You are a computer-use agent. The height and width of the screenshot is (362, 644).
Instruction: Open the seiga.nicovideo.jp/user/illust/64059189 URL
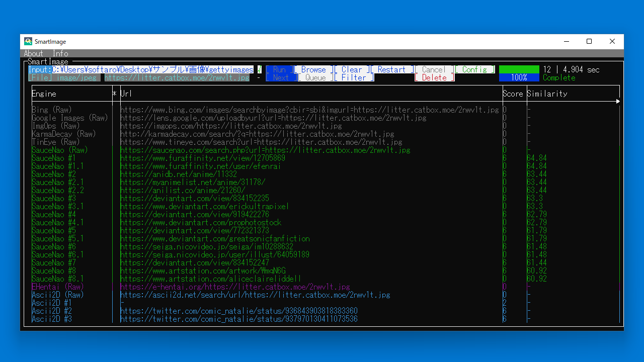[215, 254]
